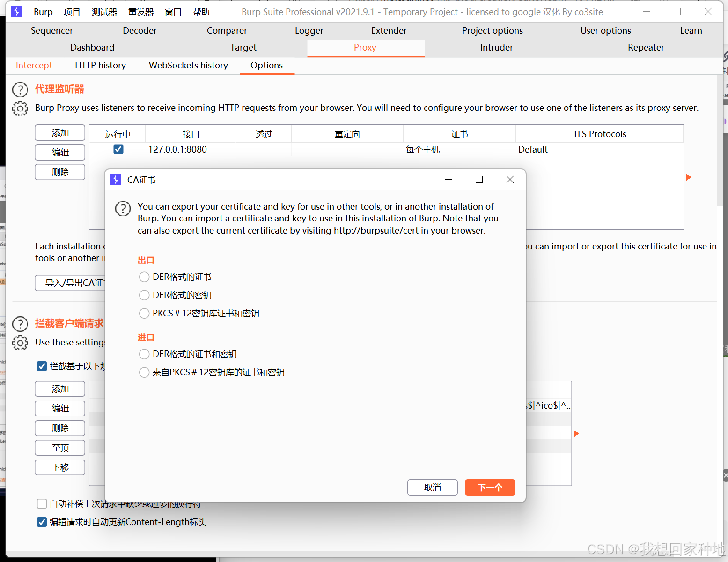The height and width of the screenshot is (562, 728).
Task: Click 编辑 button for intercept rules
Action: pos(60,409)
